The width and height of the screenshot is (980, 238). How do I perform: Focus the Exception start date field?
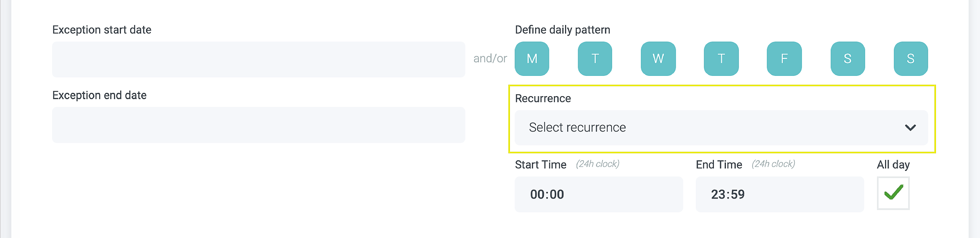tap(258, 59)
